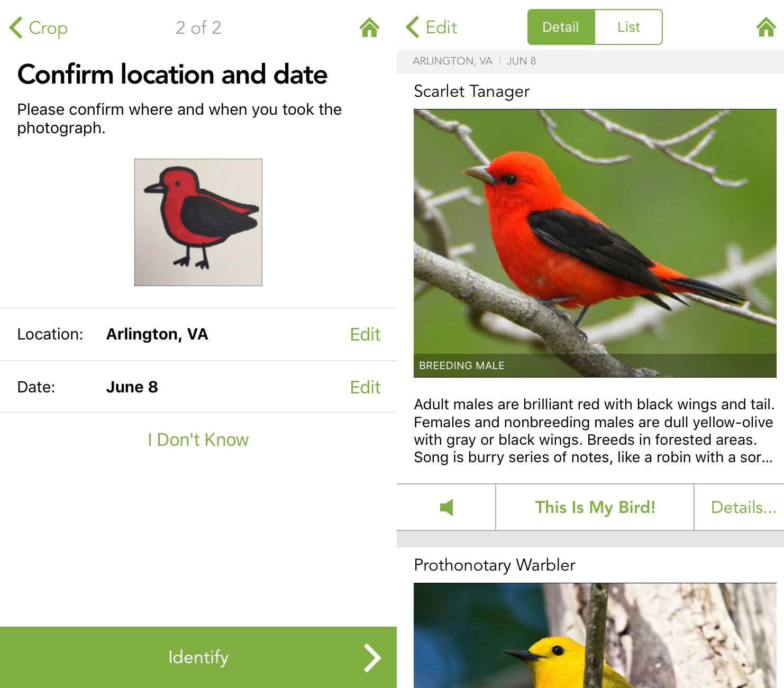This screenshot has width=784, height=688.
Task: Tap the Identify button
Action: (198, 657)
